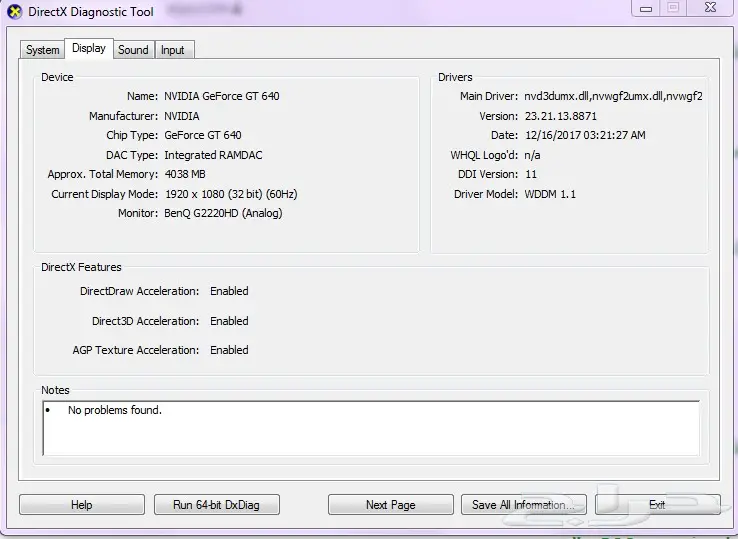Open the Sound tab
The width and height of the screenshot is (738, 539).
tap(133, 50)
